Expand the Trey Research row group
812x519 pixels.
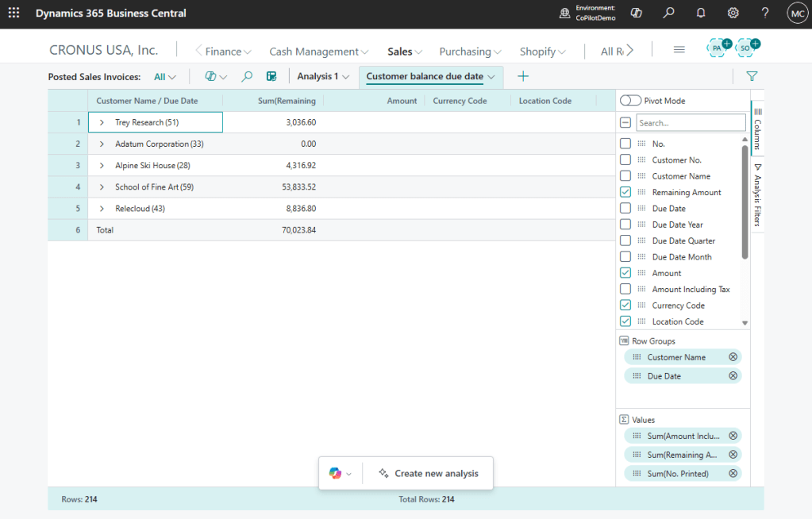coord(102,122)
